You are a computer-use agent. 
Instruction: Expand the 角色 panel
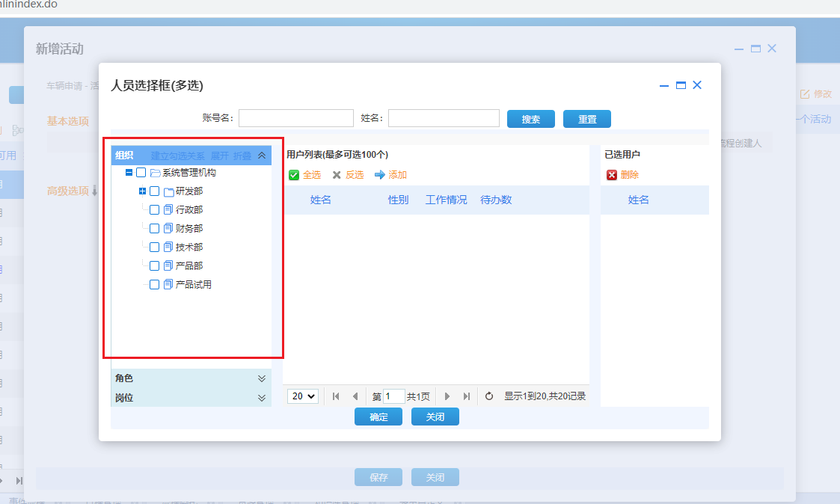262,378
